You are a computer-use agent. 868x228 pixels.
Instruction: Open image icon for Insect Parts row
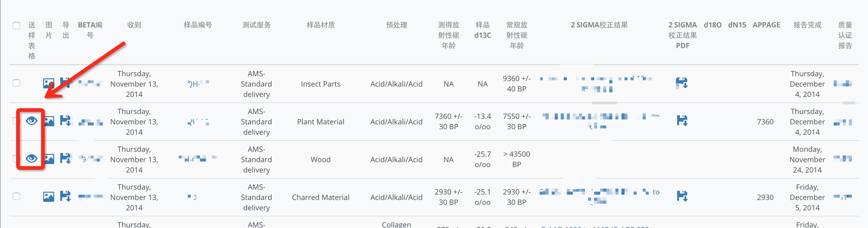48,83
